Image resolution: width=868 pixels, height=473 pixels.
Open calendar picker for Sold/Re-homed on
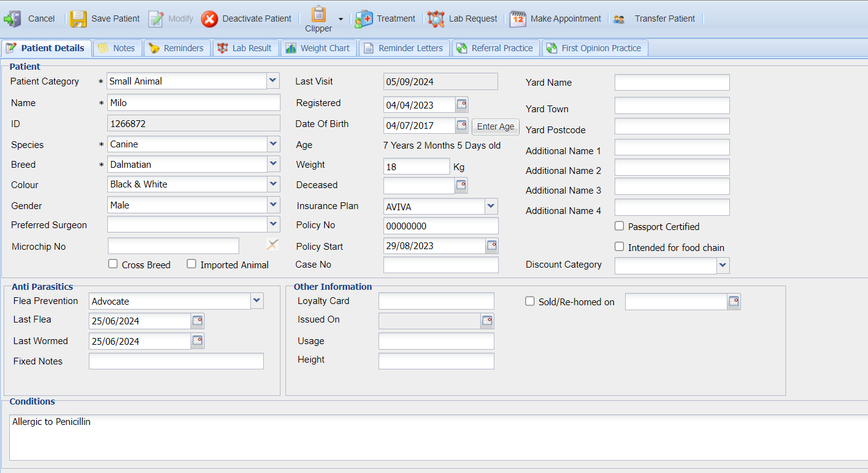pos(734,302)
